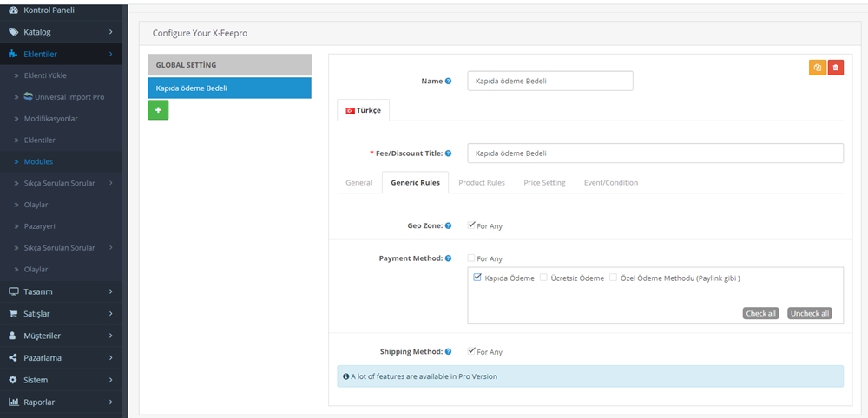Uncheck the Kapıda Ödeme checkbox
868x418 pixels.
(477, 278)
